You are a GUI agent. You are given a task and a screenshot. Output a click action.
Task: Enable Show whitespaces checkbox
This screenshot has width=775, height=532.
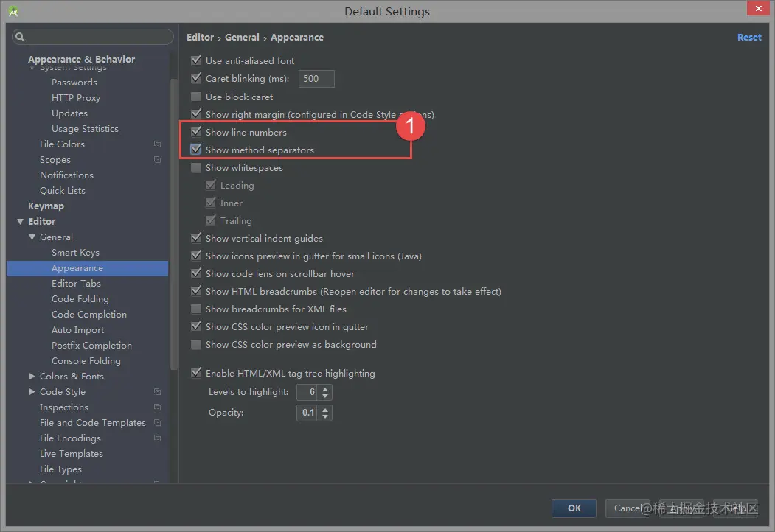196,167
